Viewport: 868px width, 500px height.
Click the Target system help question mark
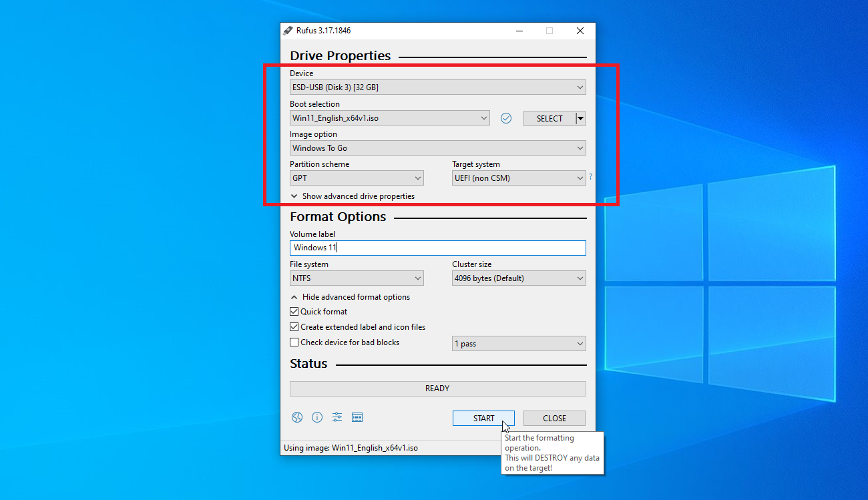(590, 177)
